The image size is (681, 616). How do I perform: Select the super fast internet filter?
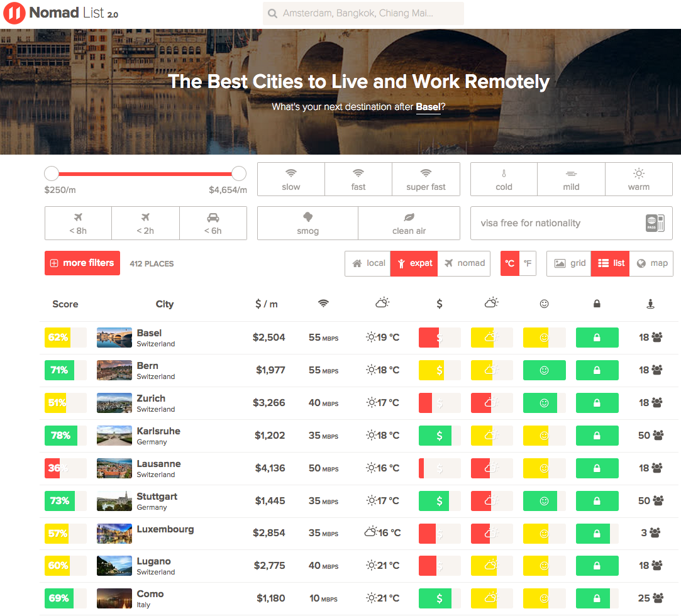[426, 179]
